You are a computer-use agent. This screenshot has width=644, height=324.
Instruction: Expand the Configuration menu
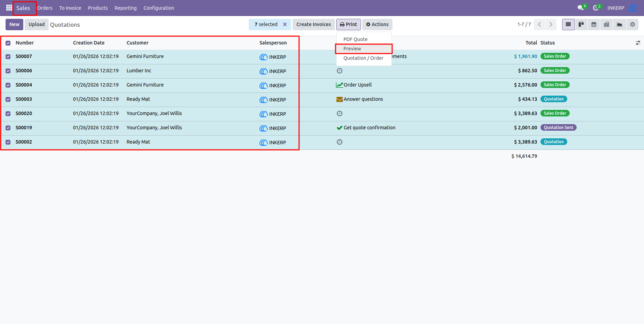click(159, 8)
